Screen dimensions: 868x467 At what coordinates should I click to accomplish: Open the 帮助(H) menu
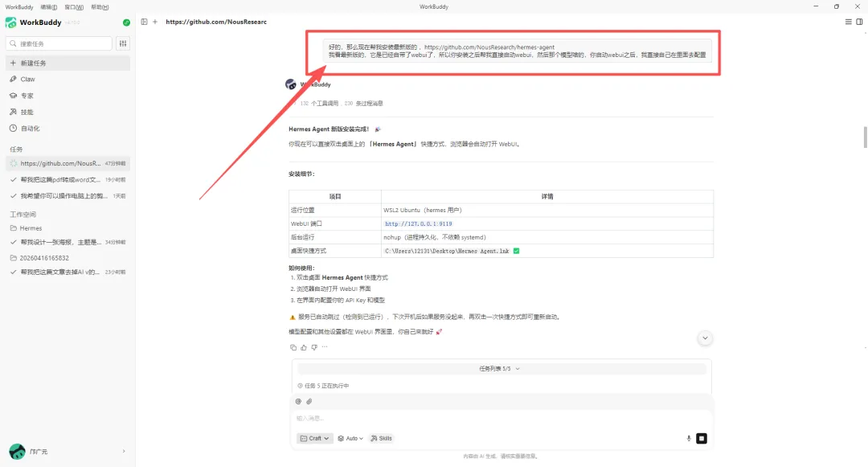[x=100, y=7]
